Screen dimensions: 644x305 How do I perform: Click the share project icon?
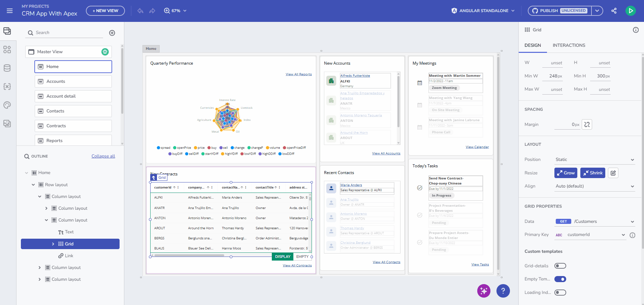(614, 11)
